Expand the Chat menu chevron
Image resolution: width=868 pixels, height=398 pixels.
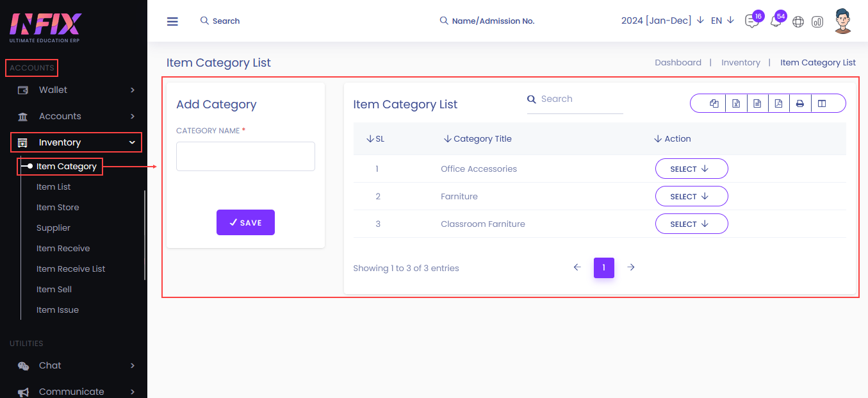(133, 366)
